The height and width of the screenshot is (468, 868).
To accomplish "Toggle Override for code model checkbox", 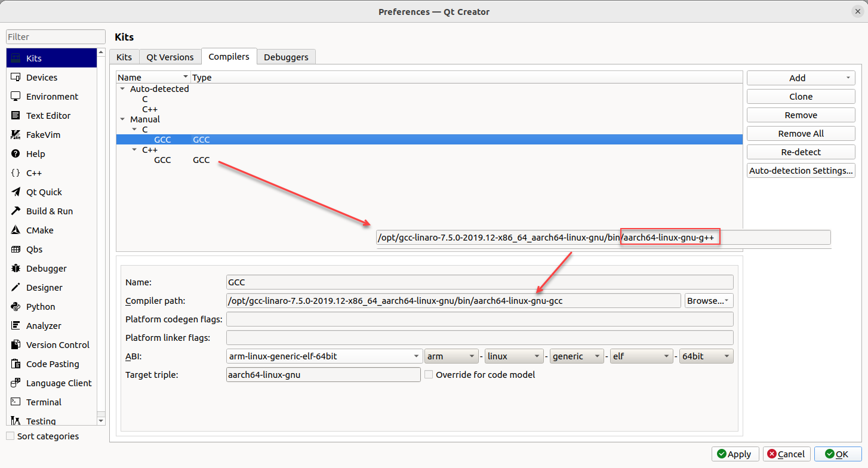I will tap(429, 375).
